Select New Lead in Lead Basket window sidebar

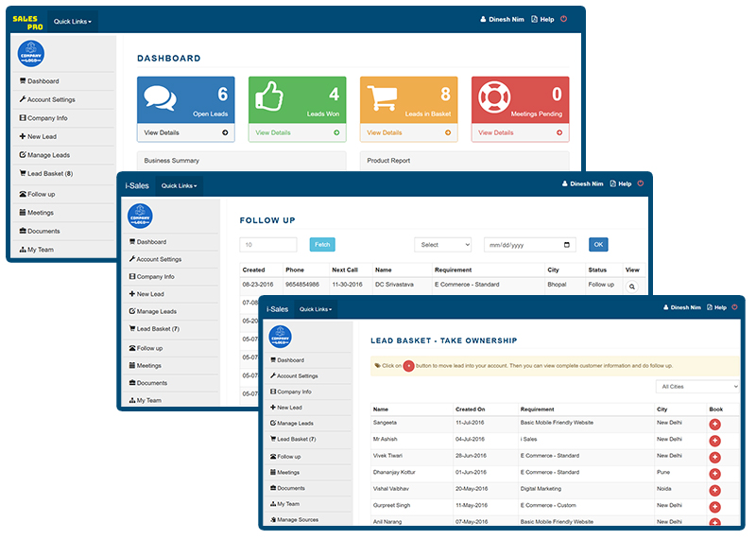pos(286,408)
